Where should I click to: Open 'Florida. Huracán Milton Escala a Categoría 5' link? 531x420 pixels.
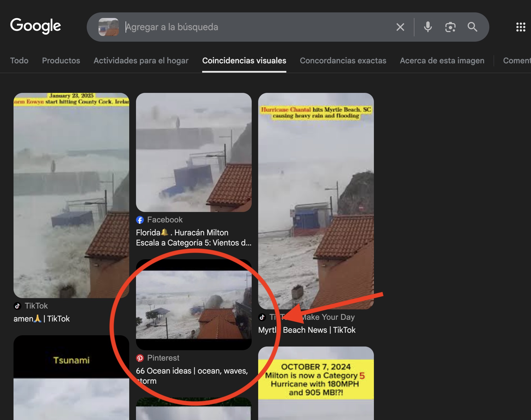[194, 238]
